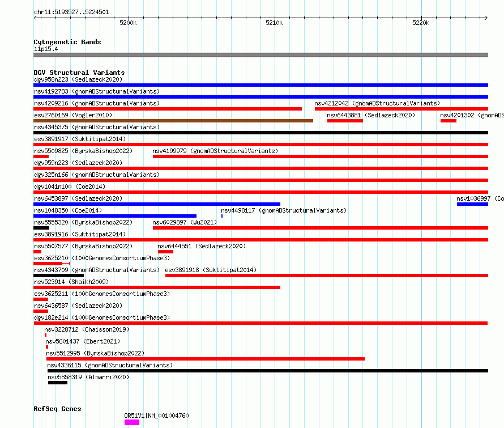
Task: Select the nsv1036997 blue bar
Action: pyautogui.click(x=472, y=204)
